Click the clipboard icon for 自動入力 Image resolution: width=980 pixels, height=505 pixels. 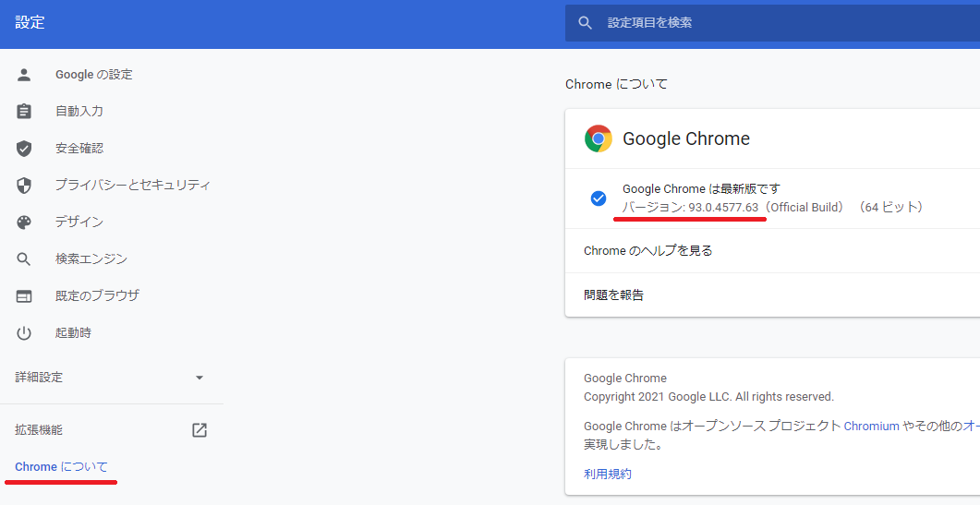click(24, 112)
